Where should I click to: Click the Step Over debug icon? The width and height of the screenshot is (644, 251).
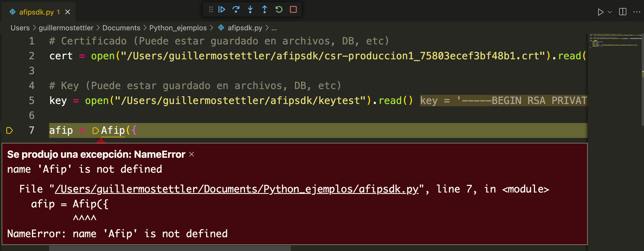(x=236, y=10)
